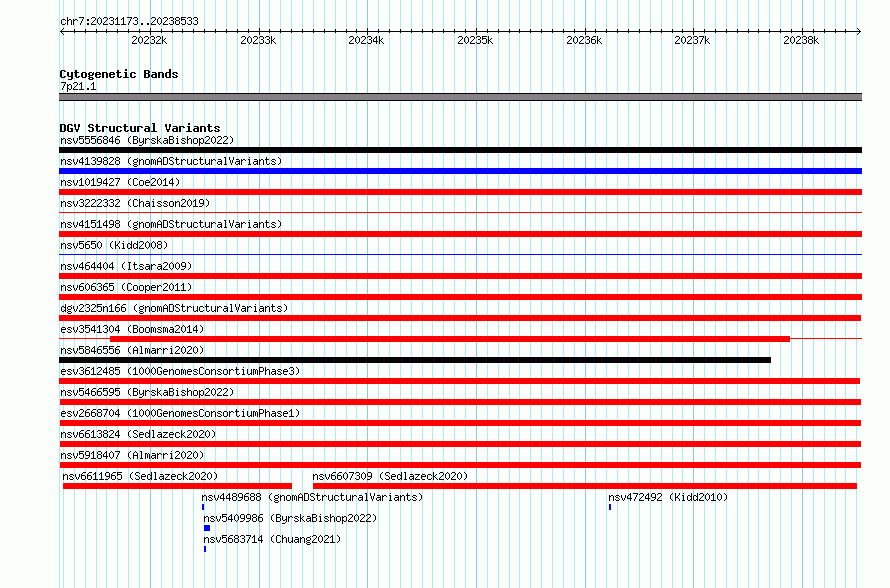This screenshot has height=588, width=890.
Task: Open the nsv1019427 (Coe2014) variant label
Action: (120, 182)
